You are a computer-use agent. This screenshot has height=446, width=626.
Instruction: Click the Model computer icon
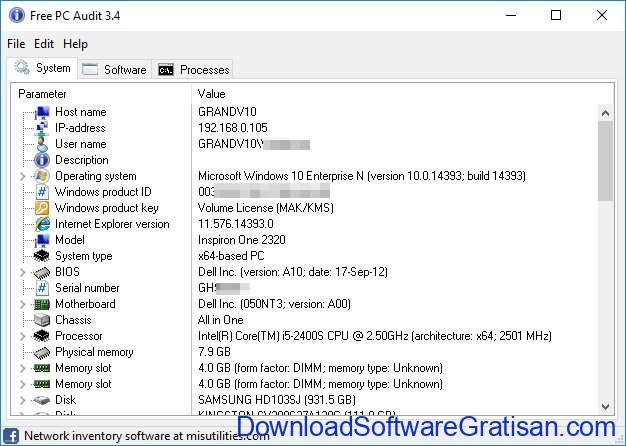coord(42,240)
